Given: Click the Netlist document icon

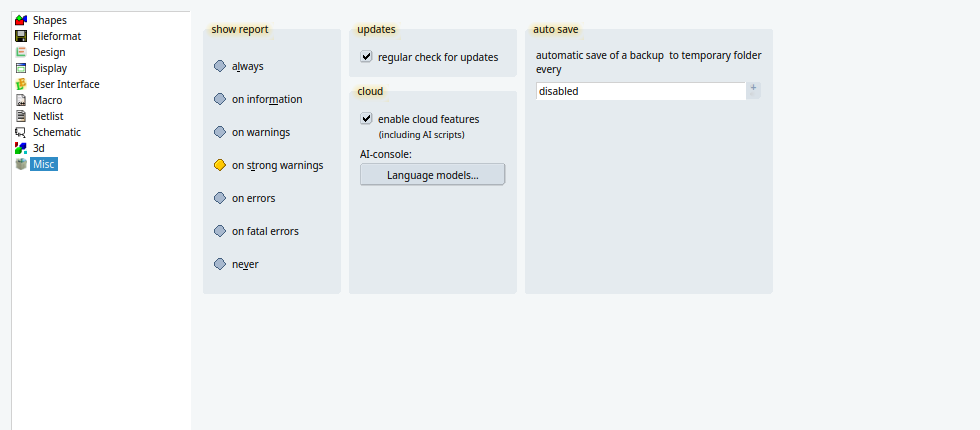Looking at the screenshot, I should pyautogui.click(x=21, y=116).
